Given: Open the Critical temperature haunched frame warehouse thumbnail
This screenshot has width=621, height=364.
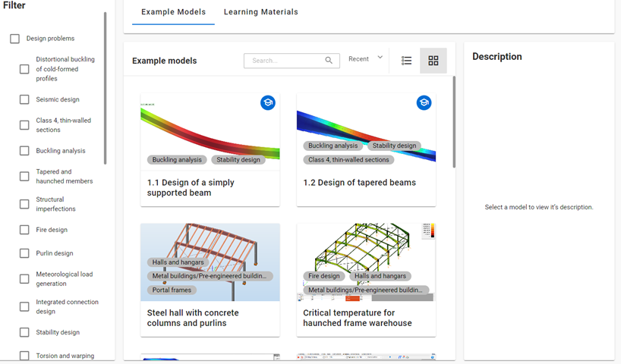Looking at the screenshot, I should tap(366, 262).
